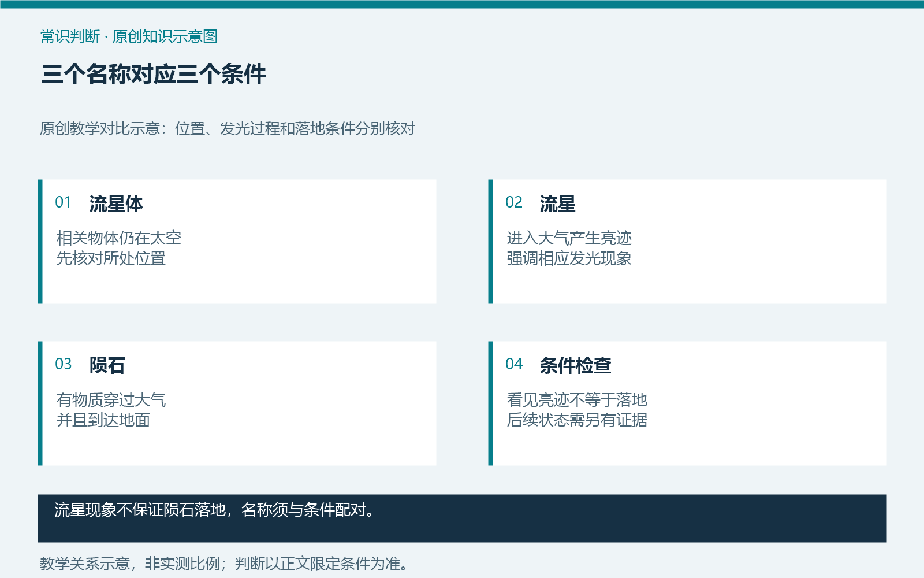Click the footer note starting with 教学关系示意
This screenshot has height=578, width=924.
(x=224, y=564)
